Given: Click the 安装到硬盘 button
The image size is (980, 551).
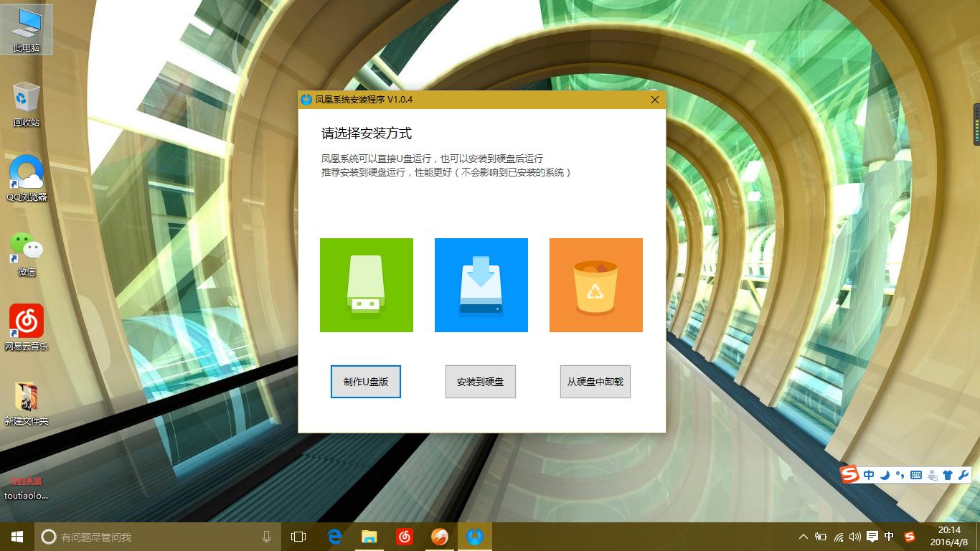Looking at the screenshot, I should 480,382.
